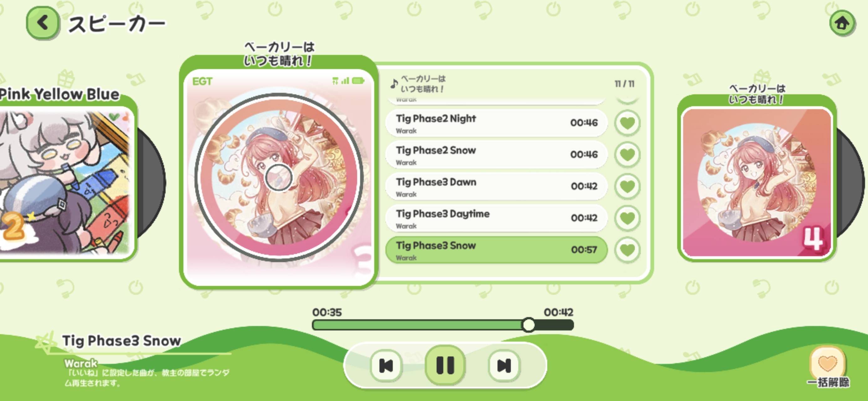Skip to the next track
The image size is (868, 401).
504,366
